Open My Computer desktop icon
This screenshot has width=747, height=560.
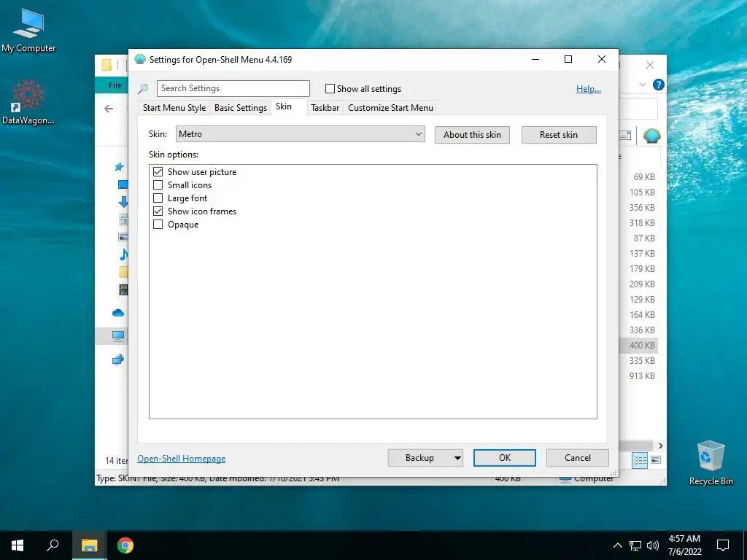[x=28, y=31]
